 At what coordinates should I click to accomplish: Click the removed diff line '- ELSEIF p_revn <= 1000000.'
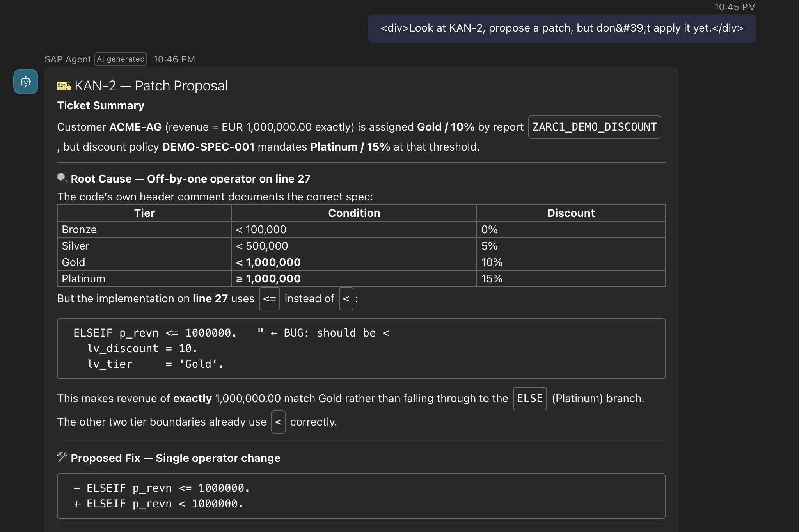pos(162,488)
